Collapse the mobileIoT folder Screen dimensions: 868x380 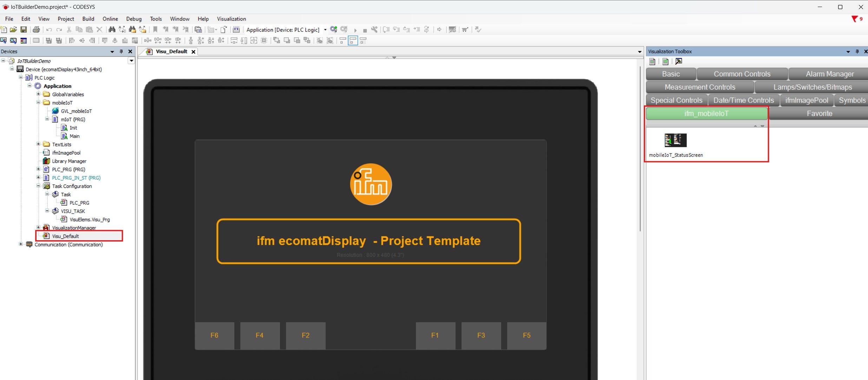38,103
